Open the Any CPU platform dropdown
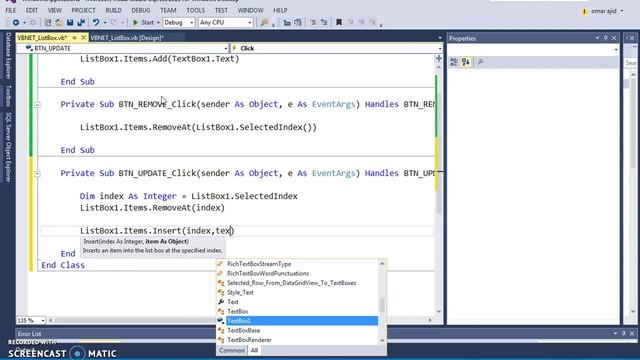Screen dimensions: 640x360 (226, 22)
